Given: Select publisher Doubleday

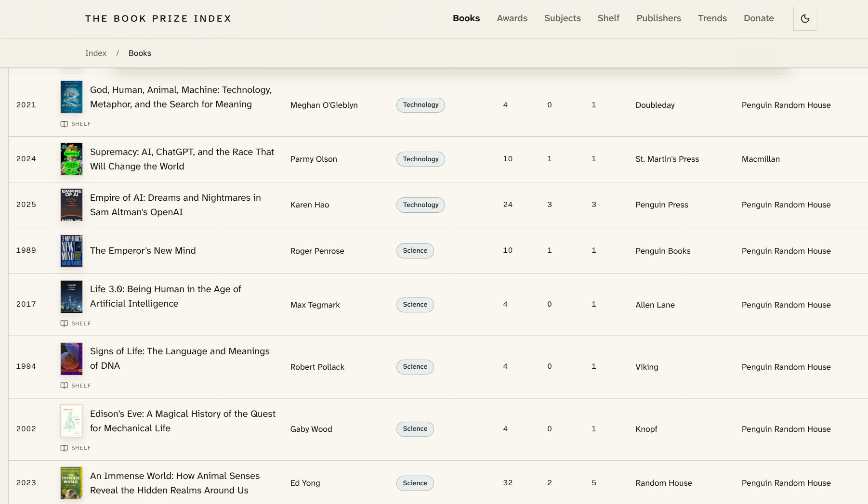Looking at the screenshot, I should tap(655, 105).
